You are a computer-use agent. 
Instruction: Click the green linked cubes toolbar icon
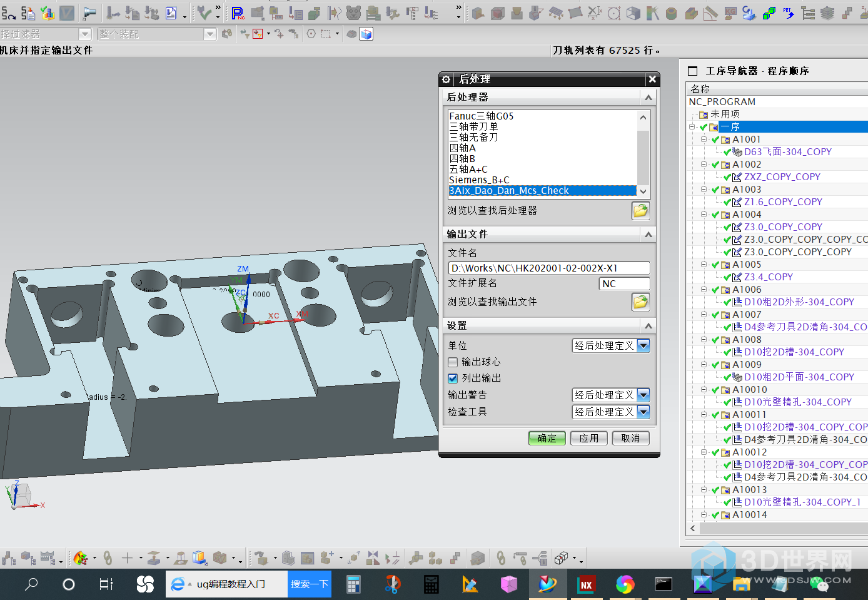coord(769,13)
